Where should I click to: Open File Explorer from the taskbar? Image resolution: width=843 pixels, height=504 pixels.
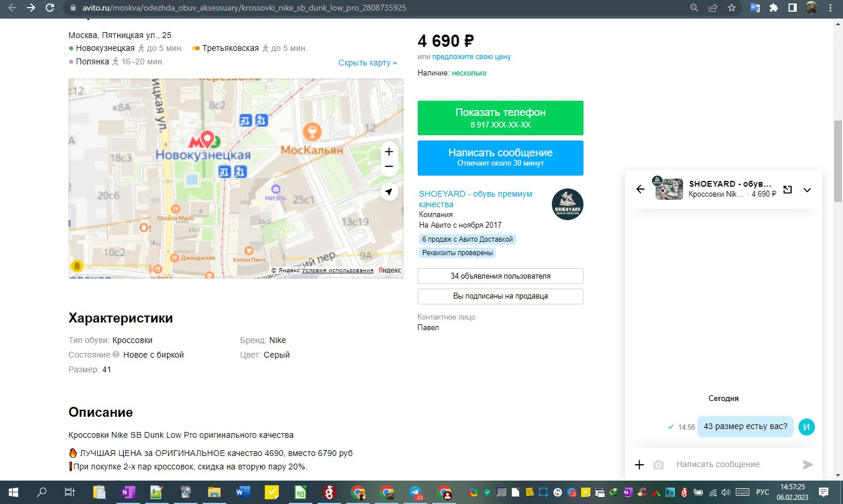(214, 492)
